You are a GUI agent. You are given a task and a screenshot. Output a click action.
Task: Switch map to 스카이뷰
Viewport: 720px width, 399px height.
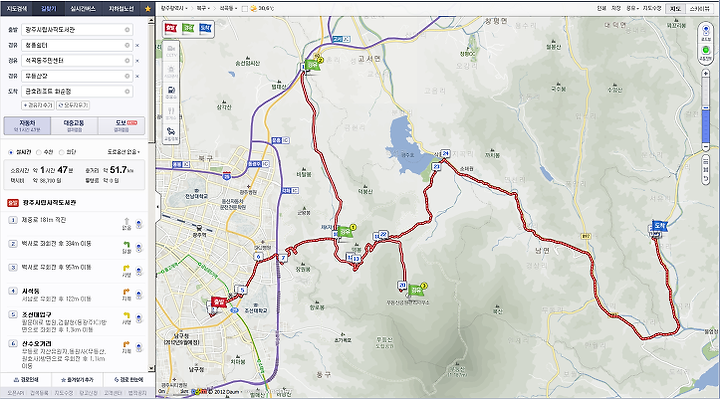coord(701,9)
